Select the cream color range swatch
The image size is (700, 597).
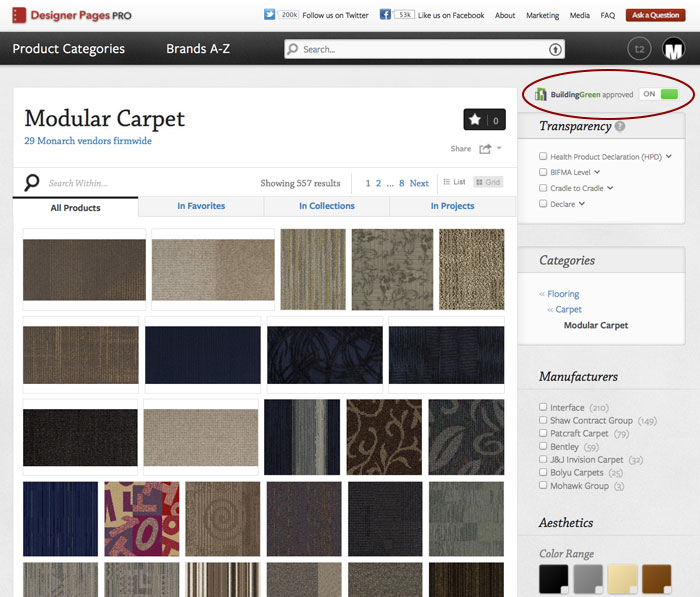tap(622, 579)
